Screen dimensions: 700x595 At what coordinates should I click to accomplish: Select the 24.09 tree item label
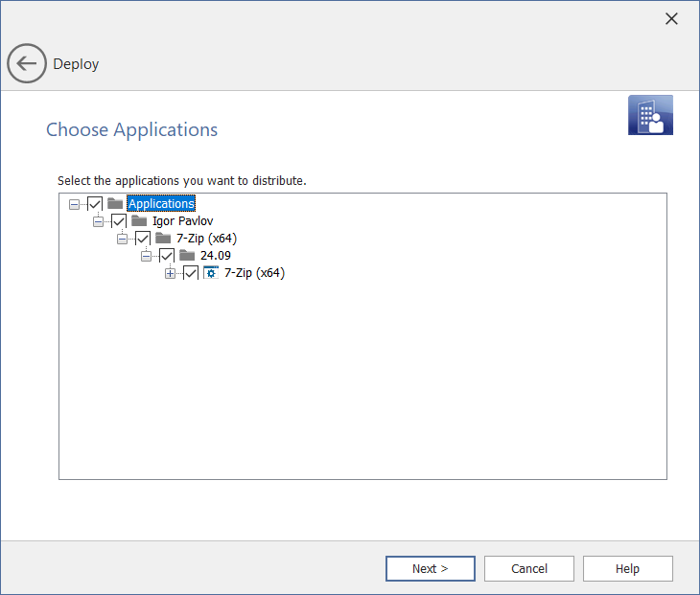click(215, 255)
